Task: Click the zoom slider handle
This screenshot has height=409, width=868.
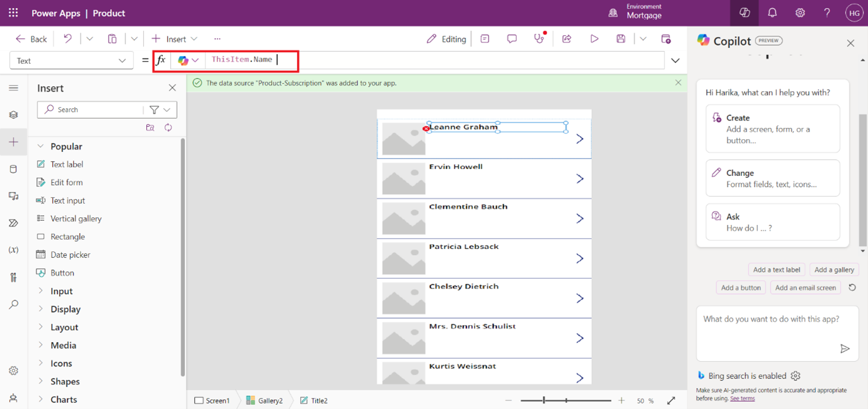Action: 544,400
